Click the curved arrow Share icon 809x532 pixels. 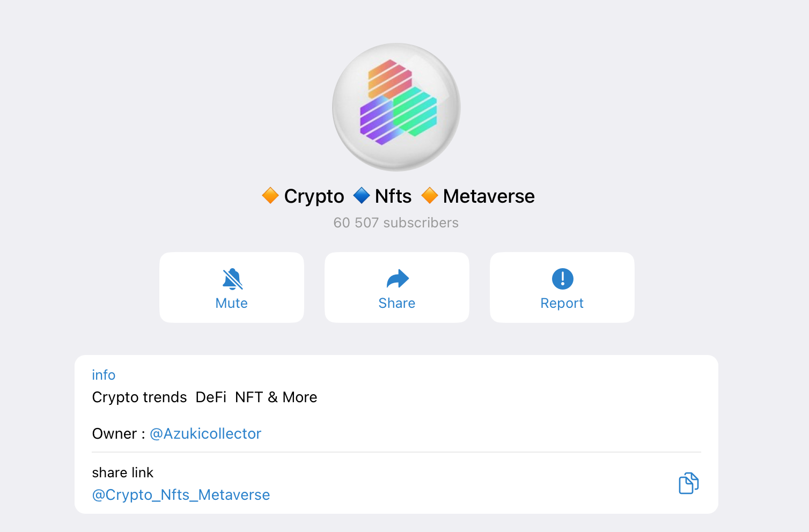coord(398,279)
